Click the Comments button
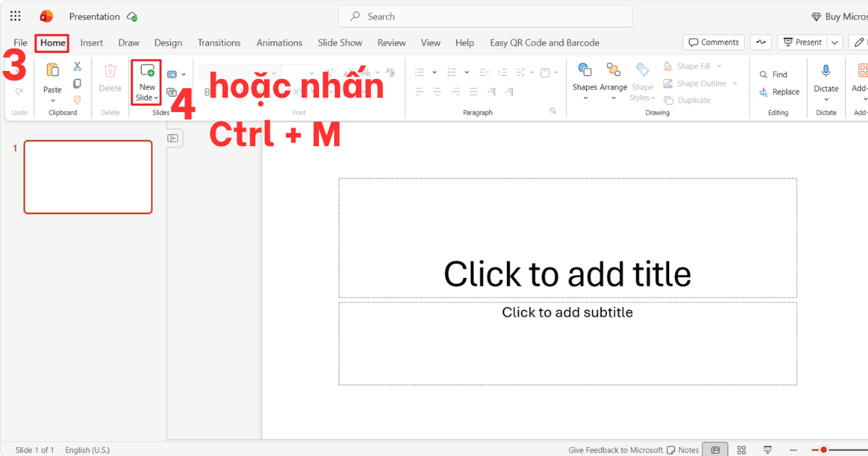Image resolution: width=868 pixels, height=456 pixels. 714,42
